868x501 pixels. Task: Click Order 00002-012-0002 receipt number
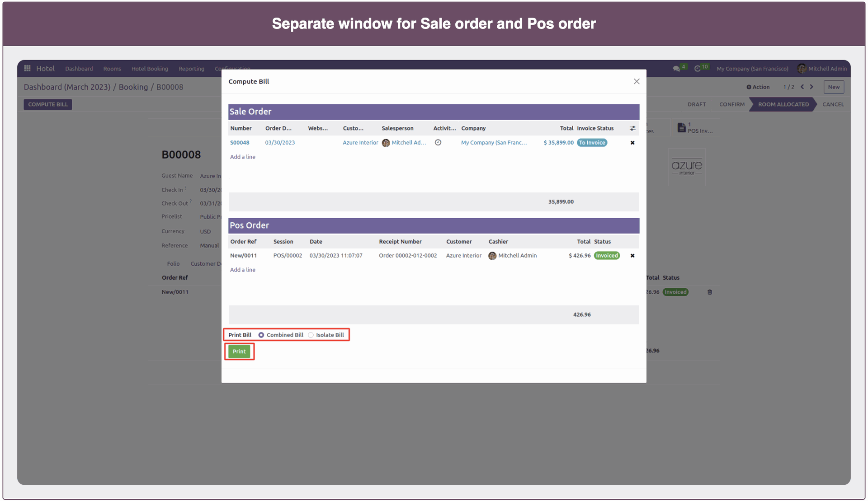408,256
